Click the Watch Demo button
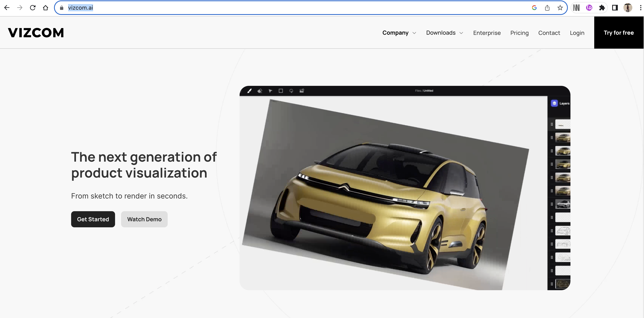Viewport: 644px width, 318px height. pos(144,219)
